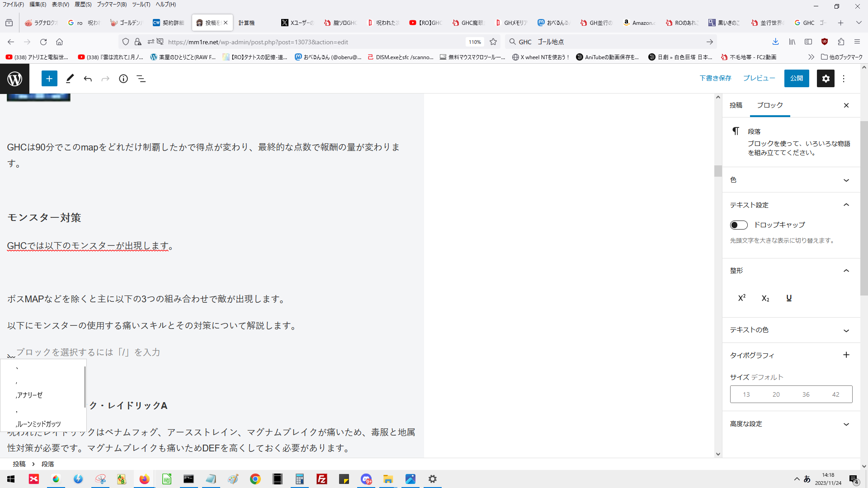The width and height of the screenshot is (868, 488).
Task: Open Firefox from the Windows taskbar
Action: (144, 479)
